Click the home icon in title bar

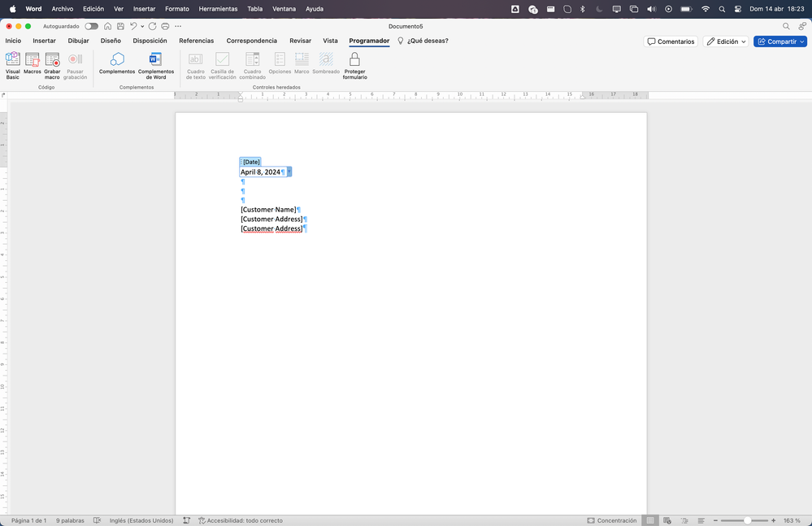point(108,26)
